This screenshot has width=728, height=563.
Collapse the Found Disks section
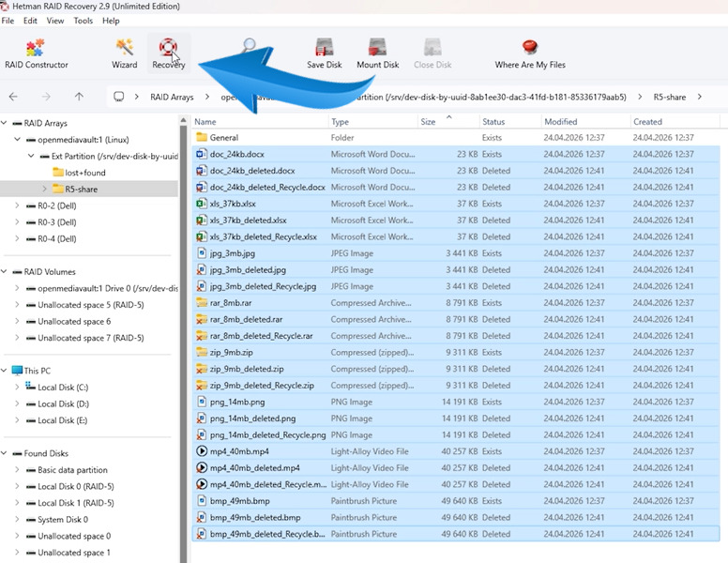point(4,453)
